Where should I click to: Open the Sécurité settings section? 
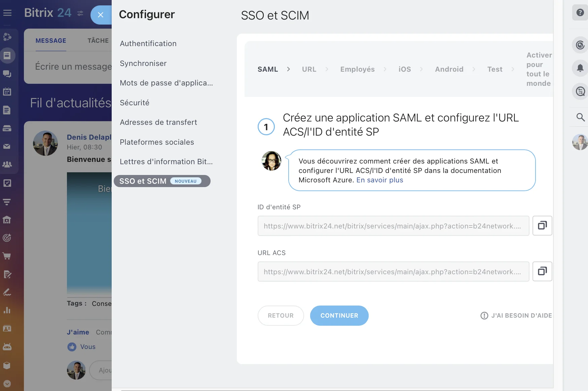tap(135, 103)
